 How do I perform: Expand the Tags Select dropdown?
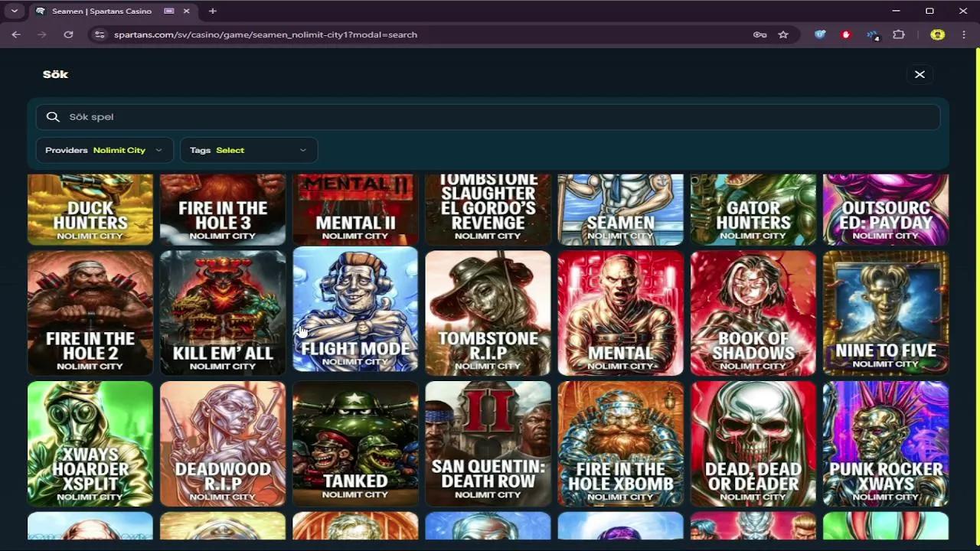pos(248,150)
